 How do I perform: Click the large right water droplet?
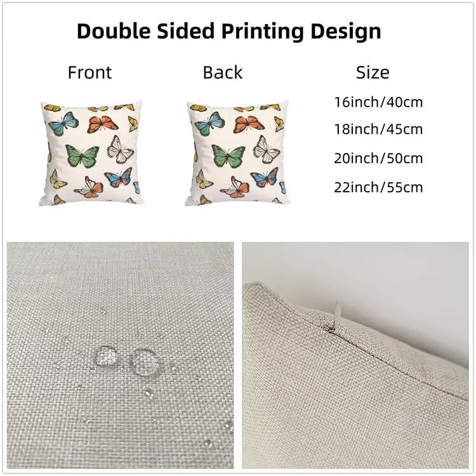[143, 362]
